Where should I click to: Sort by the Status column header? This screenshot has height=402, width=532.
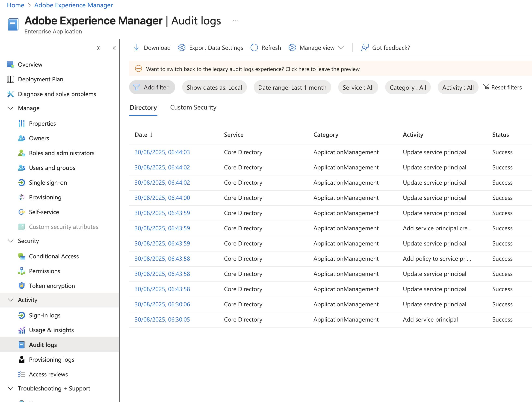(500, 135)
